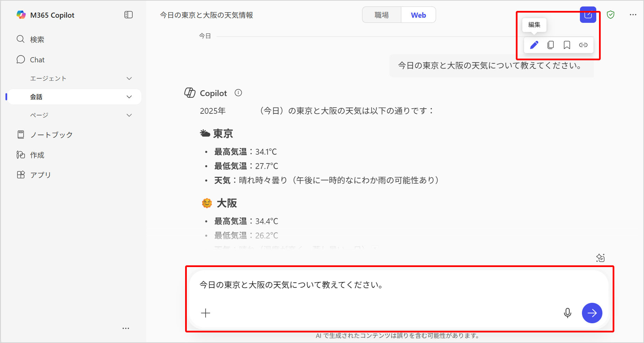Click the new chat button

tap(588, 15)
